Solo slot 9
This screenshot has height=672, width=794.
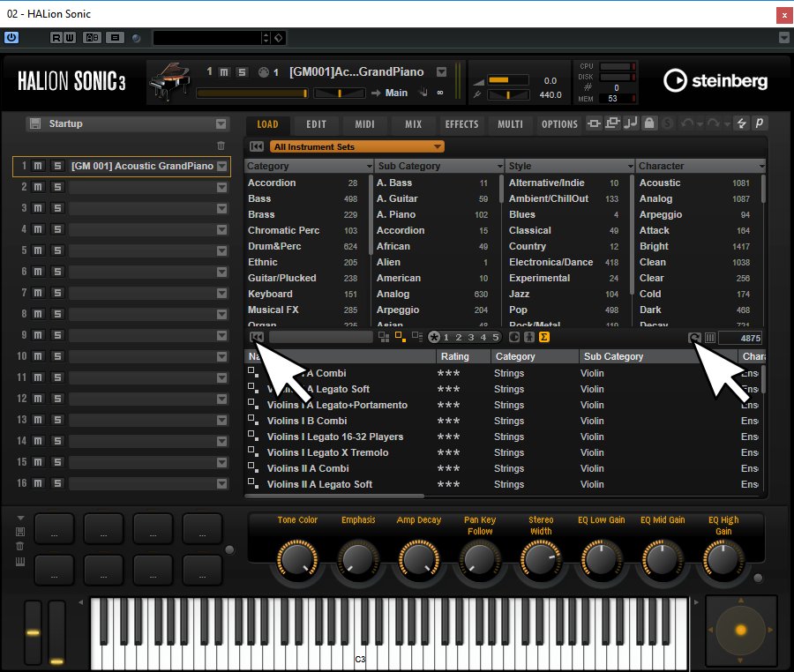(x=57, y=335)
